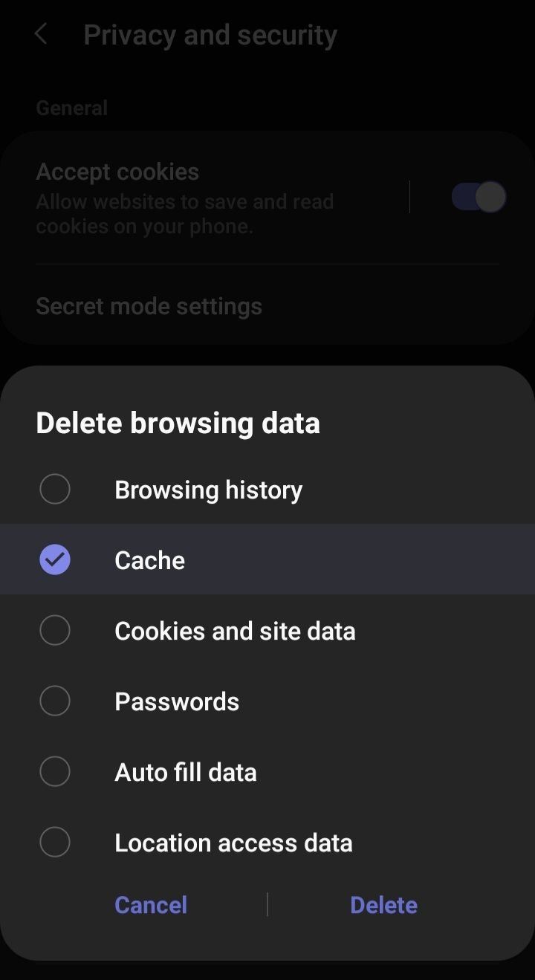Screen dimensions: 535x980
Task: Check the Passwords circle
Action: pos(55,701)
